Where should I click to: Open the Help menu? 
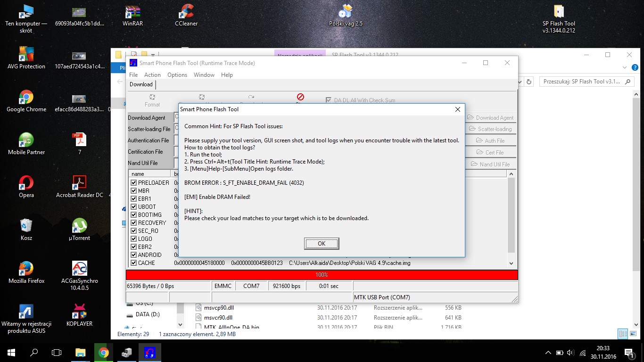227,75
